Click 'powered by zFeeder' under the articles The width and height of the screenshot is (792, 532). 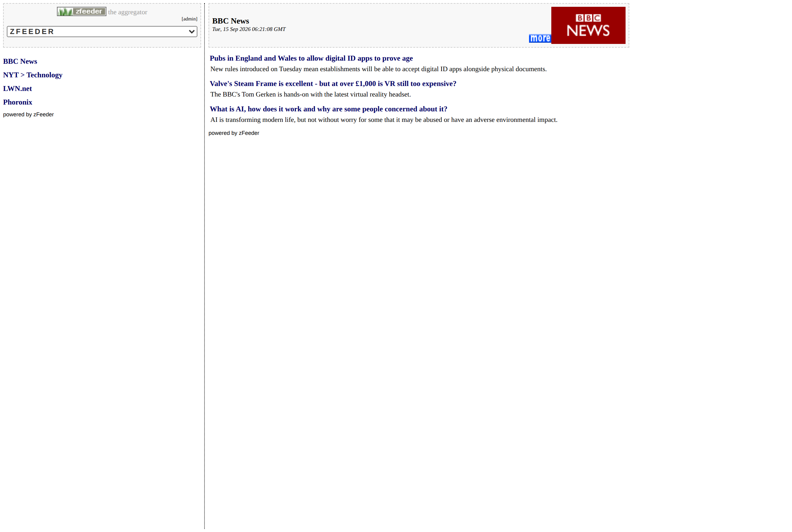tap(234, 133)
